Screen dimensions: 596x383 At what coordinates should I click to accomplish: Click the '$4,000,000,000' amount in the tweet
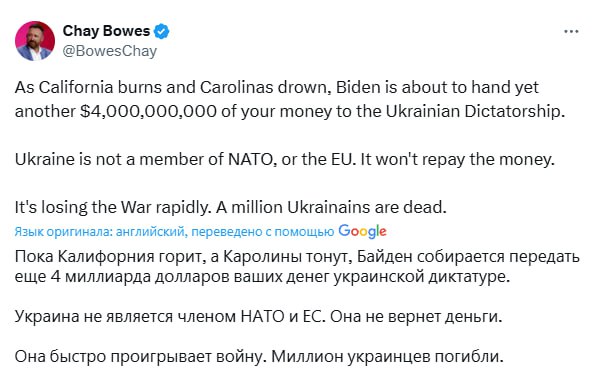tap(148, 111)
